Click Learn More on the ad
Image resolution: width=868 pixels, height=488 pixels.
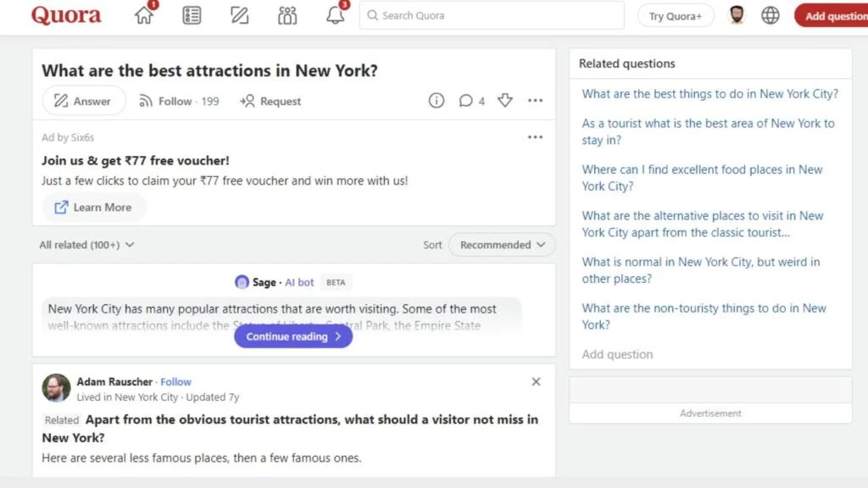pyautogui.click(x=93, y=208)
